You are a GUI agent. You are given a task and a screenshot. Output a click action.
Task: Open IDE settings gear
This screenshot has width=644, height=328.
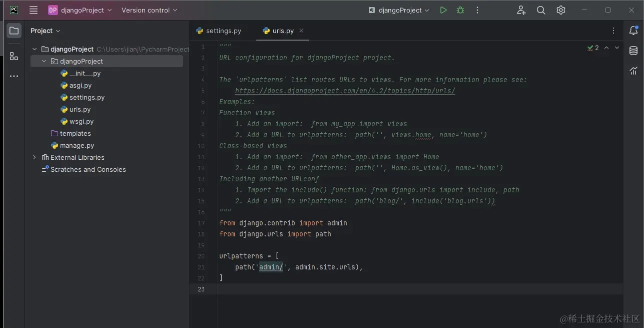(561, 10)
